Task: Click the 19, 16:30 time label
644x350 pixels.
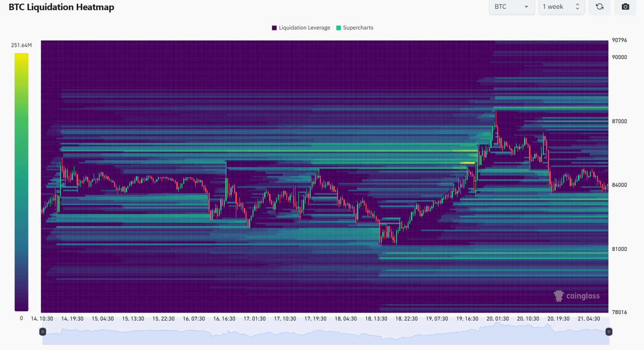Action: point(468,319)
